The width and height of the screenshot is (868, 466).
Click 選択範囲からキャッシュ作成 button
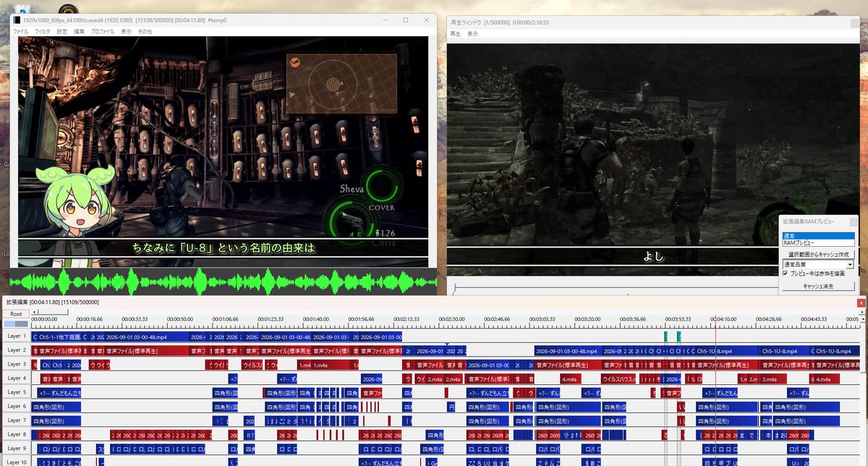818,255
